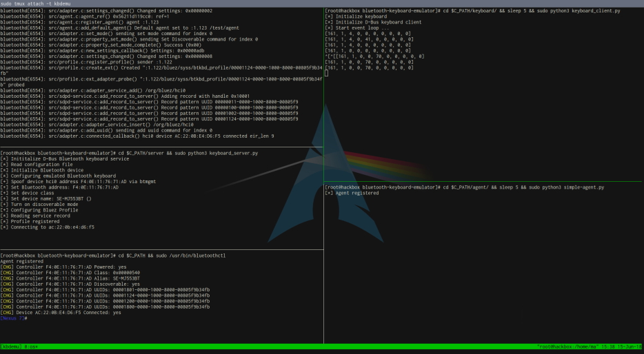The image size is (644, 354).
Task: Click the tmux window label 0:os*
Action: (x=31, y=346)
